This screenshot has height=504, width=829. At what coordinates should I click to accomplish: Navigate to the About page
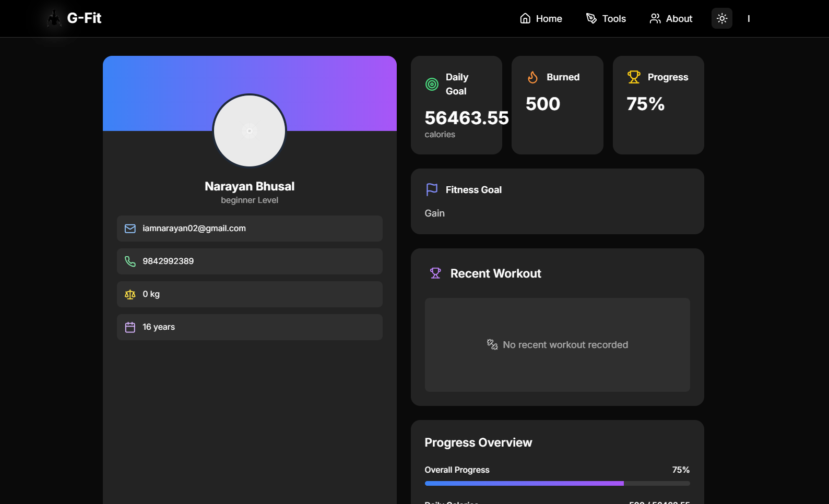click(x=671, y=19)
